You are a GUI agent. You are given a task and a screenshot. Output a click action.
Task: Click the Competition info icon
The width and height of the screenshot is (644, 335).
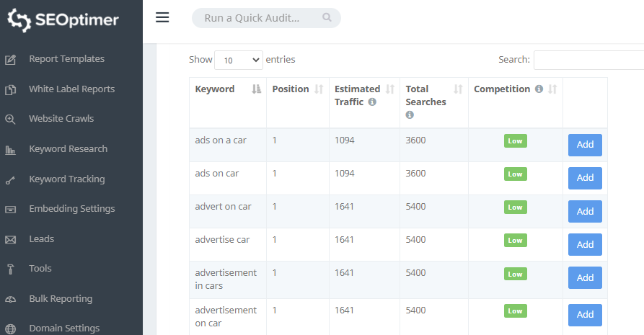click(538, 89)
